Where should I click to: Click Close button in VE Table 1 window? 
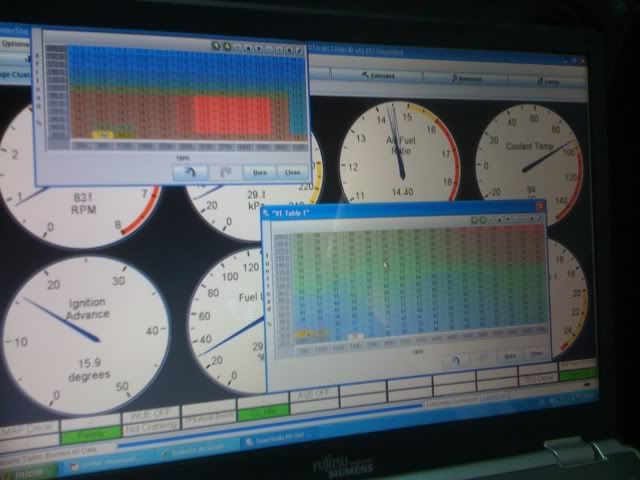click(x=536, y=353)
